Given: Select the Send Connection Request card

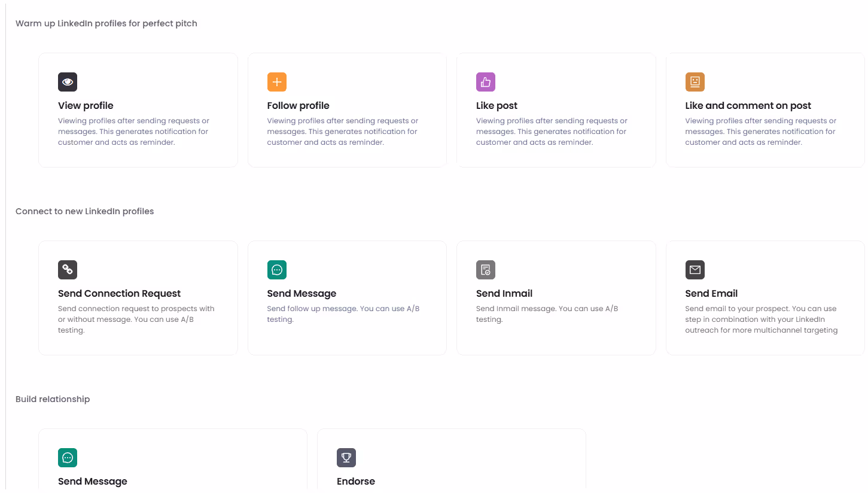Looking at the screenshot, I should coord(138,298).
